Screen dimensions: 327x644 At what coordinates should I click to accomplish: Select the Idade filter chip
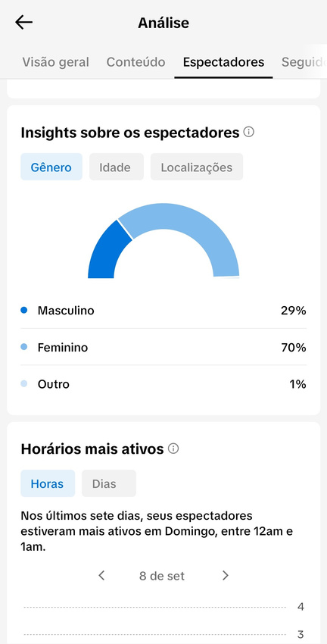(115, 167)
